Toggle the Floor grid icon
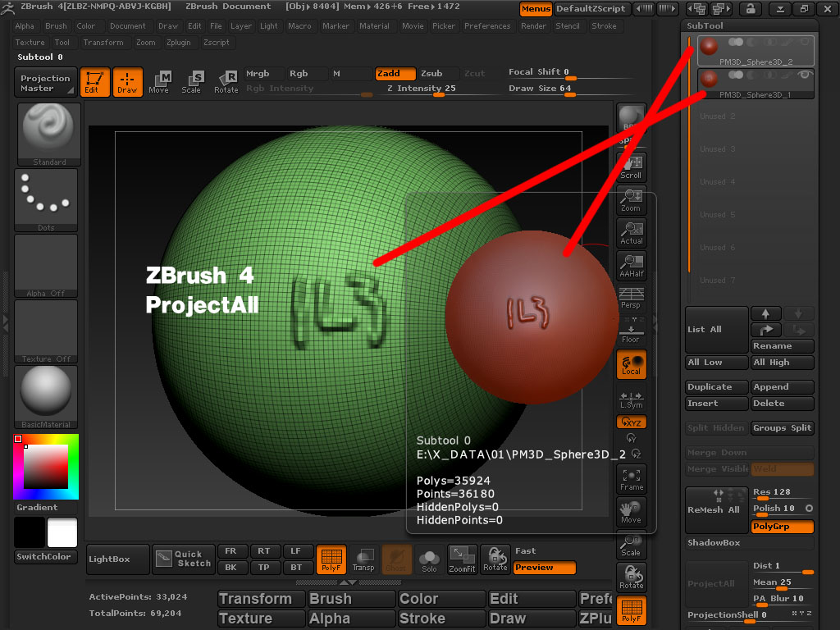 (631, 331)
